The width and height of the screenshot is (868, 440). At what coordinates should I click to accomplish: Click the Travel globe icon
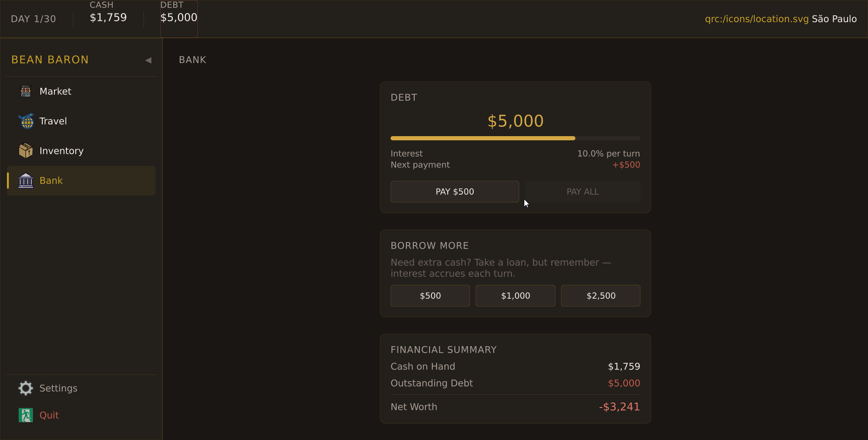pos(26,121)
